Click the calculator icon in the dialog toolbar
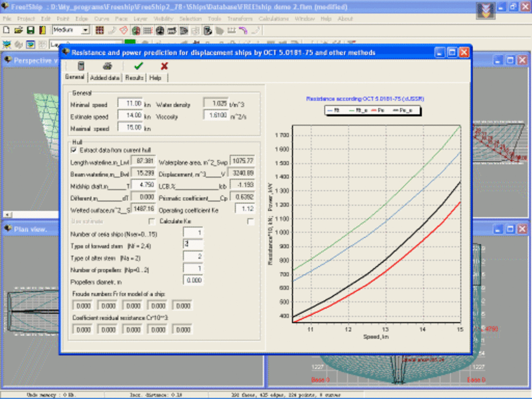The image size is (532, 399). point(81,66)
